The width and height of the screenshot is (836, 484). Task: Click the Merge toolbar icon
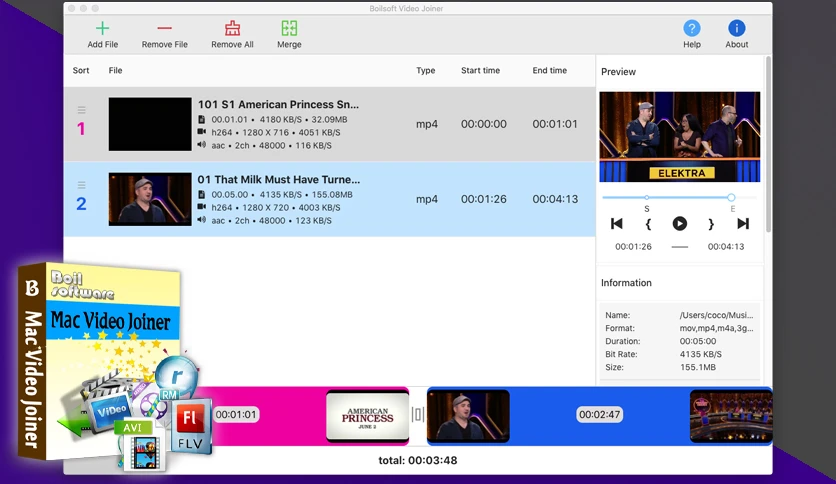(289, 28)
